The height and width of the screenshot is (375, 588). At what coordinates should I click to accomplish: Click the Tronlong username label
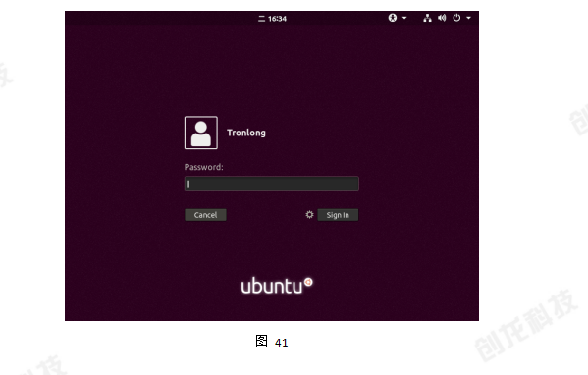tap(246, 133)
